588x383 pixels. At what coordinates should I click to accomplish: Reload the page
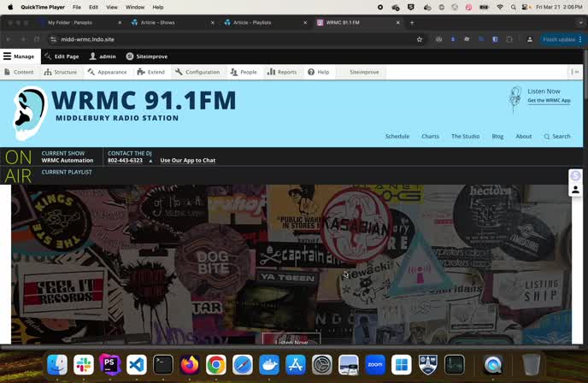37,39
